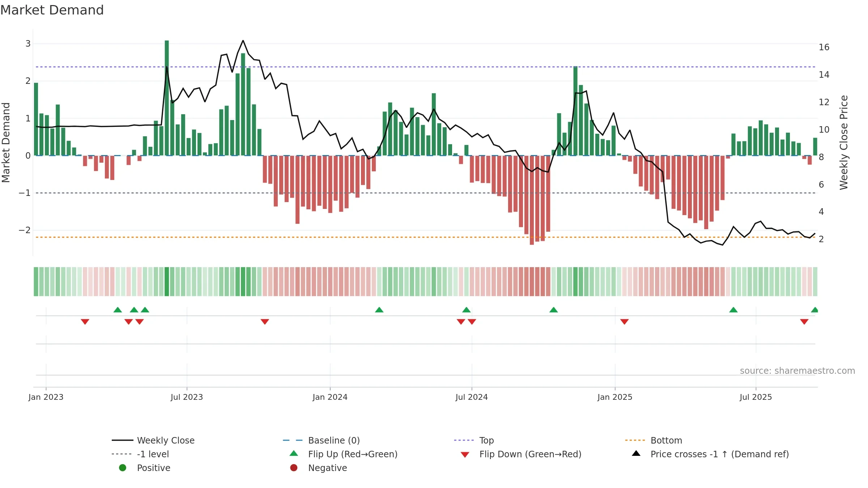Click the 'Jan 2023' x-axis label
This screenshot has height=488, width=868.
point(46,397)
